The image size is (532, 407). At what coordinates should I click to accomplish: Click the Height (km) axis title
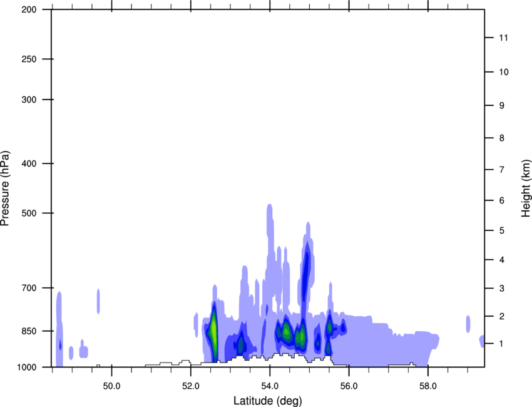pyautogui.click(x=526, y=188)
